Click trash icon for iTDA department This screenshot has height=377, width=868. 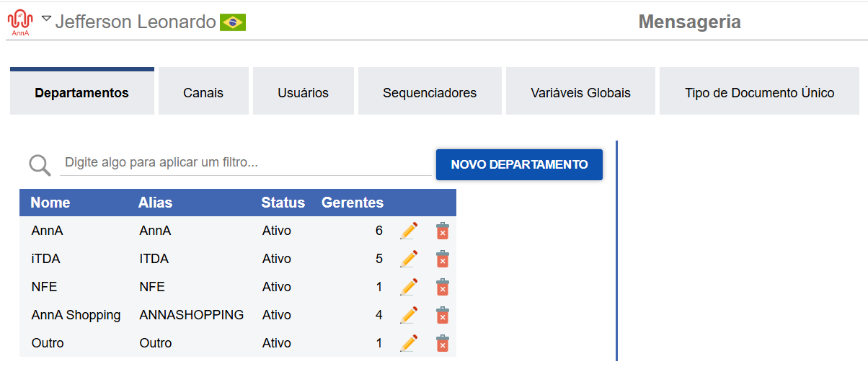click(x=443, y=259)
